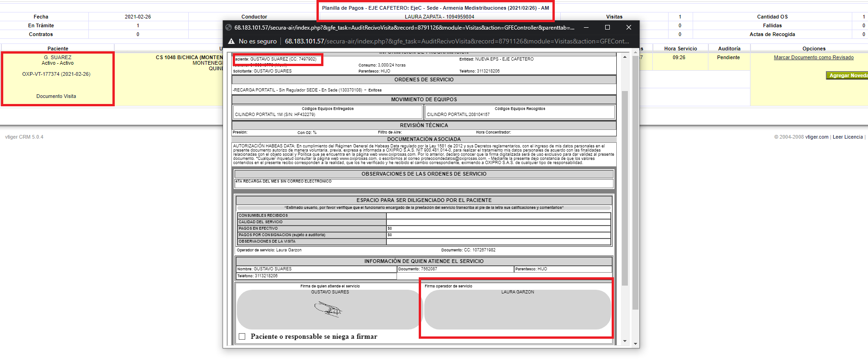Click 'CILINDRO PORTATIL:208104157' collected equipment
The height and width of the screenshot is (360, 868).
[x=458, y=115]
